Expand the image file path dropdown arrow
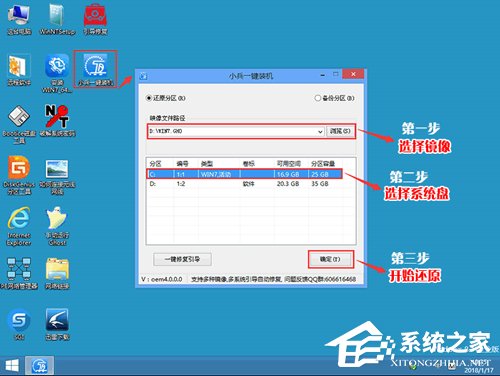 pos(320,131)
